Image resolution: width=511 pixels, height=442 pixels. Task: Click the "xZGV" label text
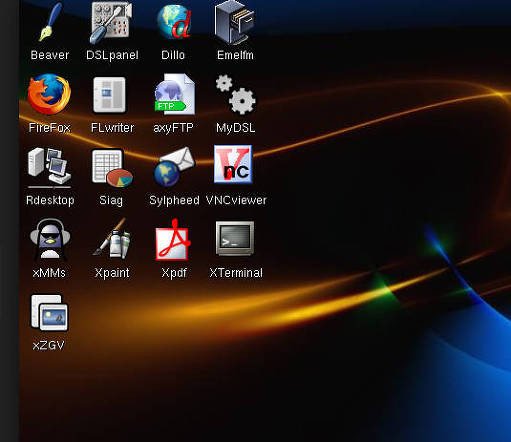[x=49, y=345]
